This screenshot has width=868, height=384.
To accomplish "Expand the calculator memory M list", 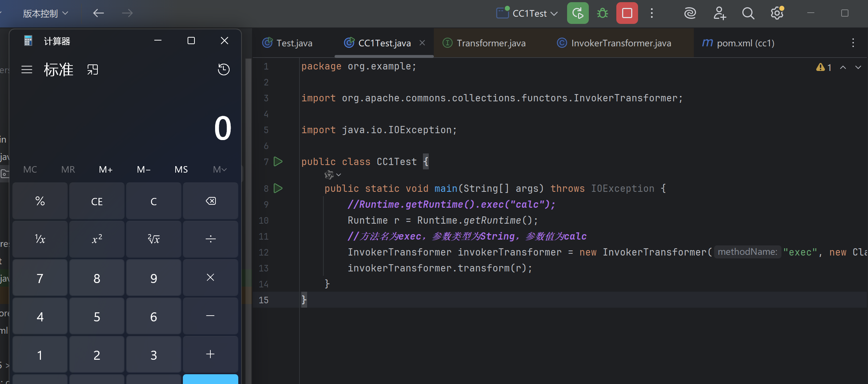I will (x=219, y=169).
